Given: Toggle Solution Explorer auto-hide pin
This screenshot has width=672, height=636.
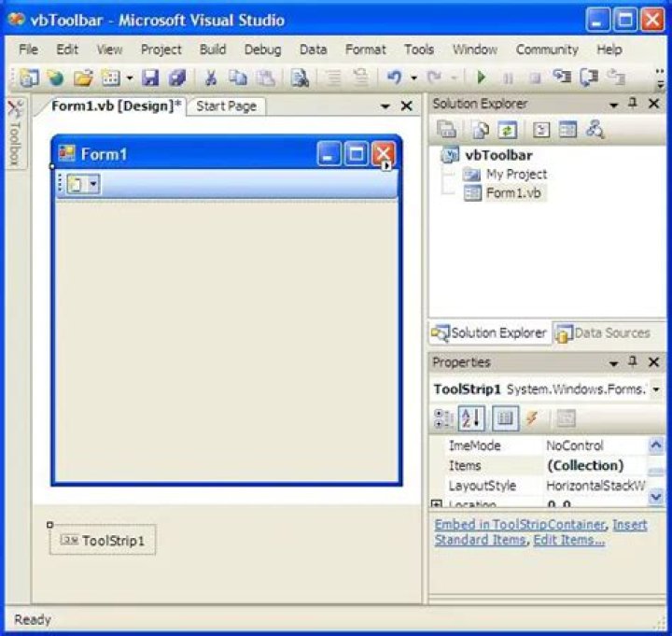Looking at the screenshot, I should tap(633, 103).
